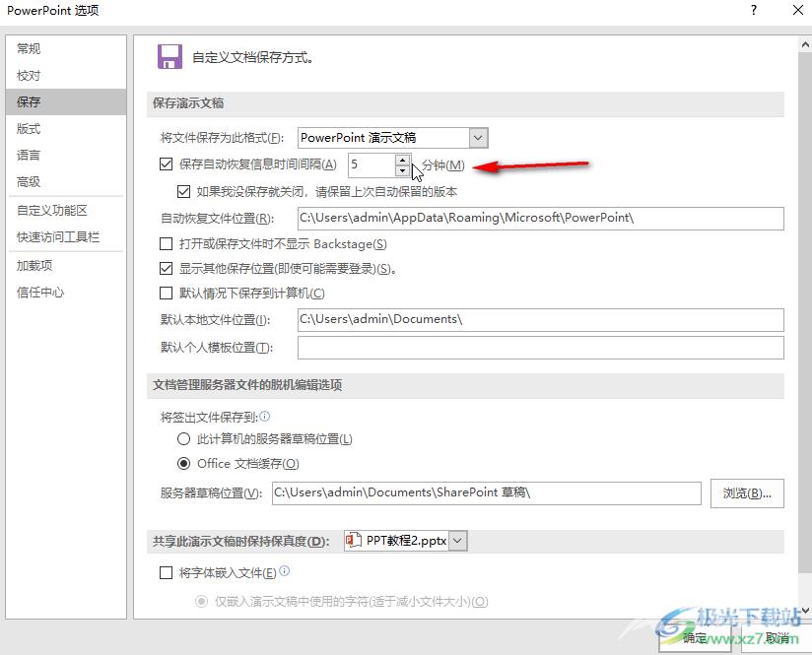The image size is (812, 655).
Task: Select 此计算机的服务器草稿位置 radio button
Action: 183,439
